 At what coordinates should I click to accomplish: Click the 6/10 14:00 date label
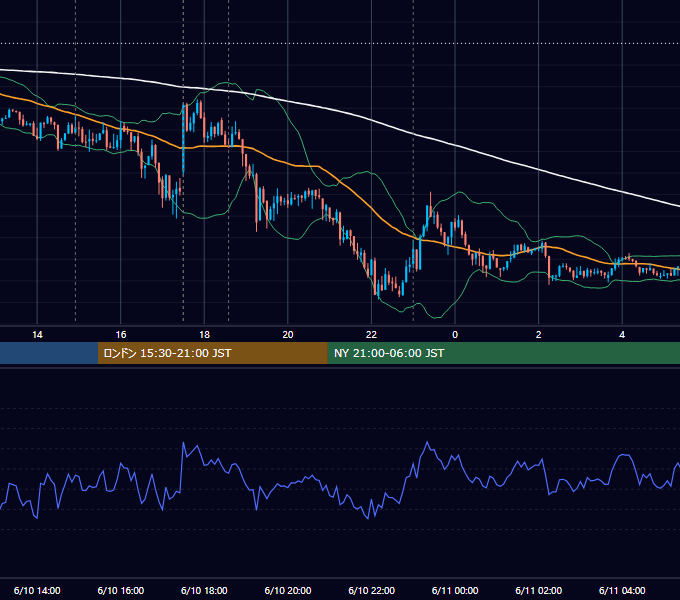tap(37, 590)
